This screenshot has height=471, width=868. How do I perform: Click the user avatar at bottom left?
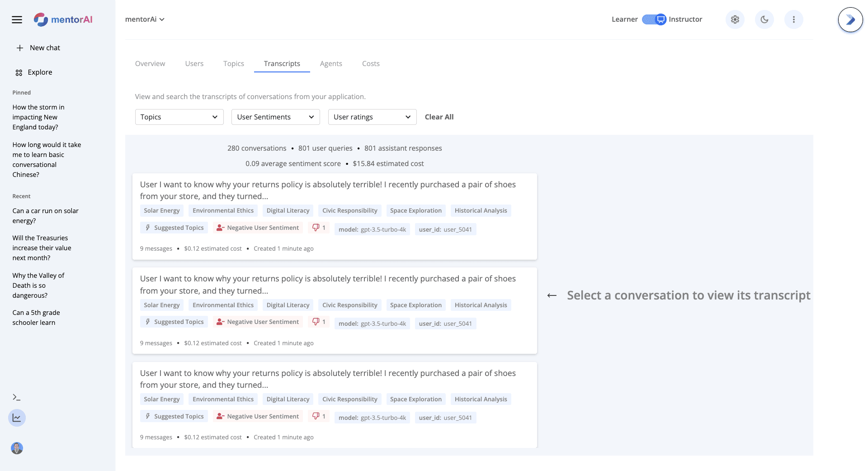click(17, 448)
